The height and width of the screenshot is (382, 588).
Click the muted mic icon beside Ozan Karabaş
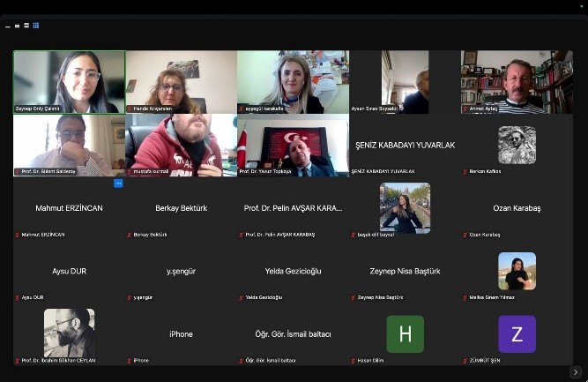pyautogui.click(x=465, y=235)
